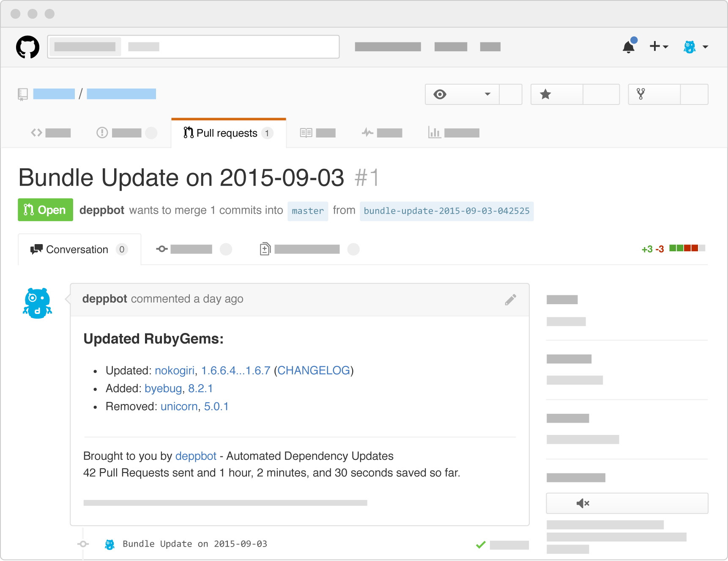Click the mute unsubscribe button in sidebar

click(627, 503)
